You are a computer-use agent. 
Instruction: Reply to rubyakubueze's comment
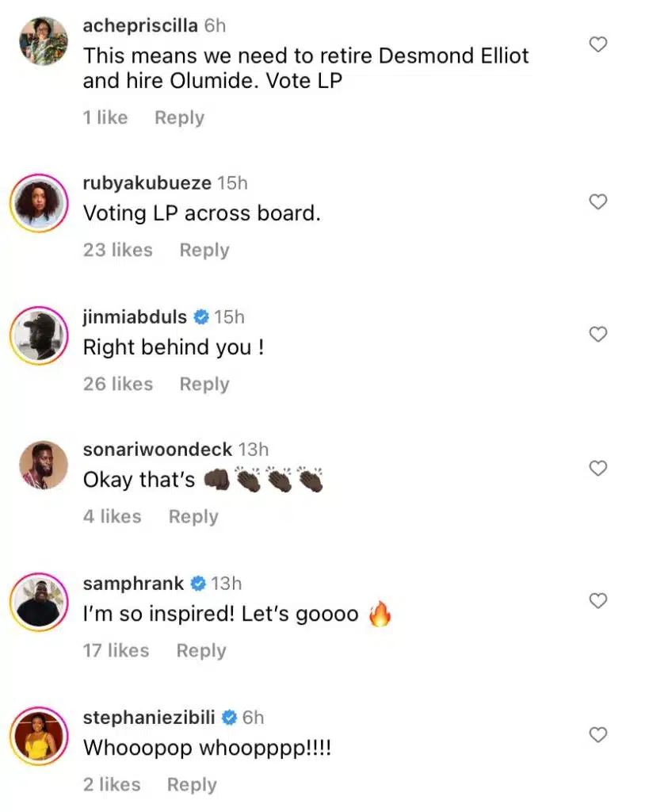(204, 250)
